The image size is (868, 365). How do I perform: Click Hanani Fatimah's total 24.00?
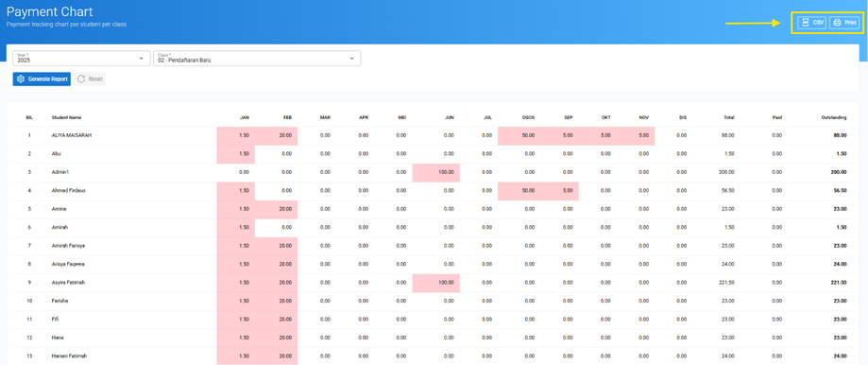728,356
